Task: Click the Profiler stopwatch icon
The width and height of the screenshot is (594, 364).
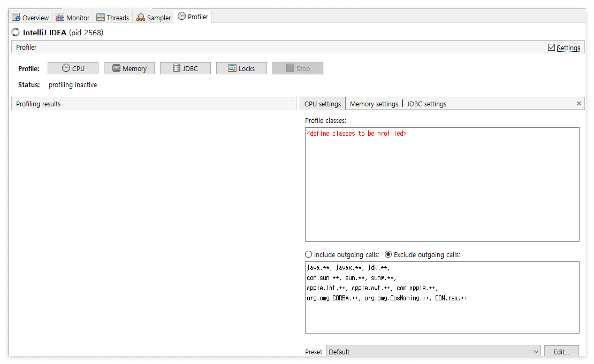Action: [182, 16]
